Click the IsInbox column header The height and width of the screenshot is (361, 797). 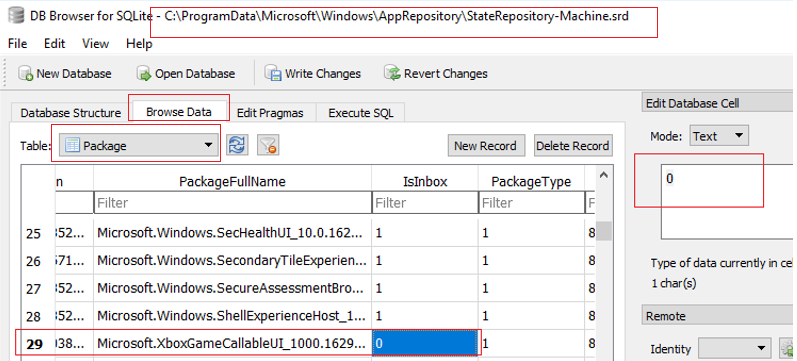coord(425,182)
